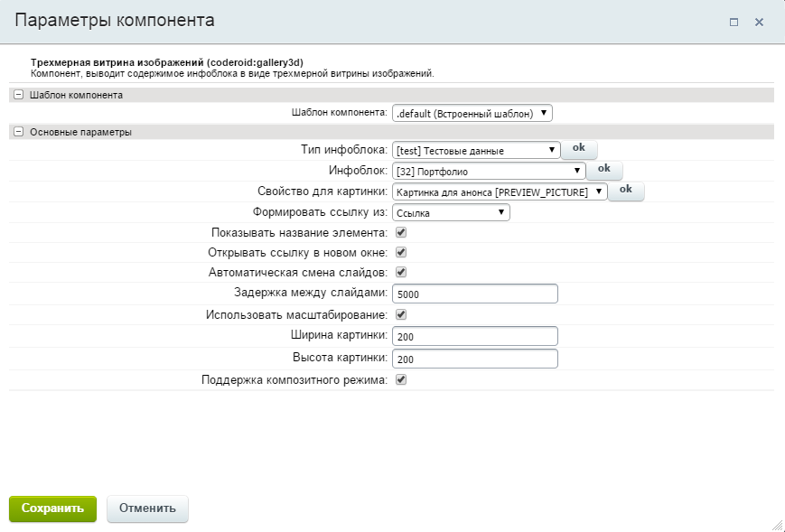Viewport: 785px width, 532px height.
Task: Click ok button next to Тип инфоблока
Action: (x=579, y=148)
